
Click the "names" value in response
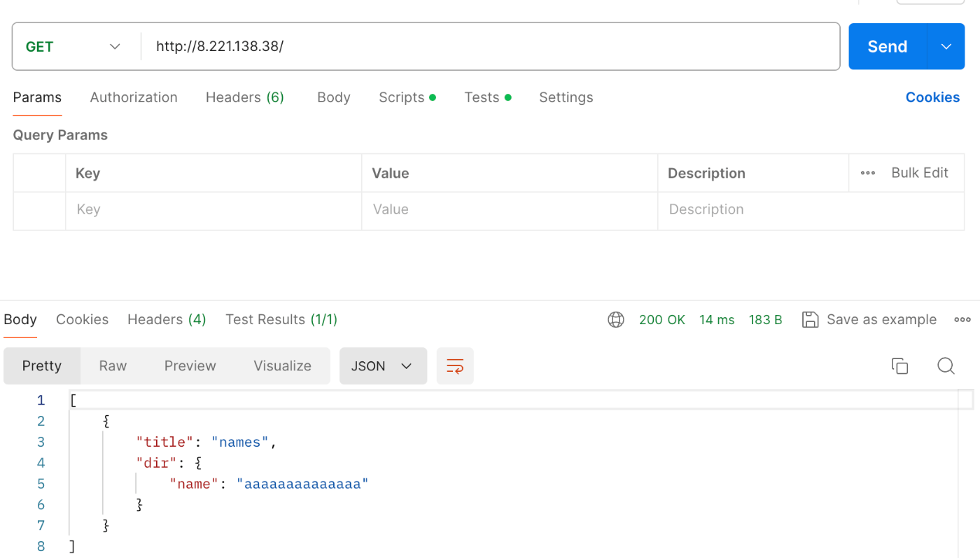coord(240,442)
